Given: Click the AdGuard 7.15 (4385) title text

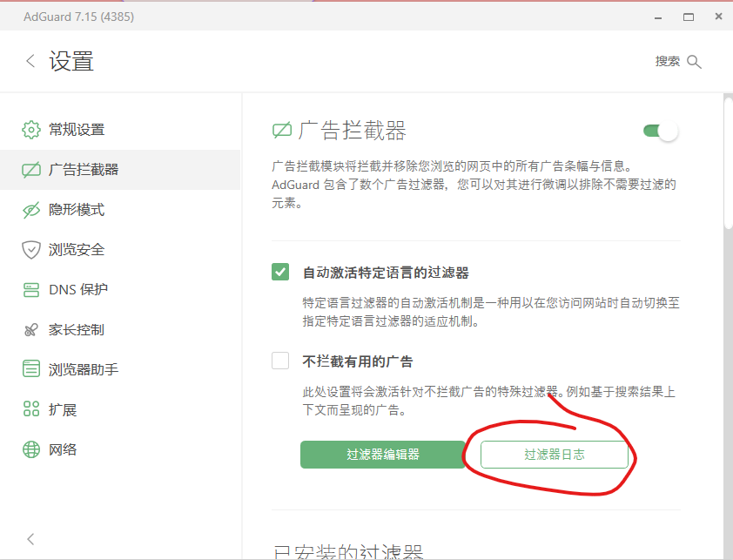Looking at the screenshot, I should click(x=78, y=17).
